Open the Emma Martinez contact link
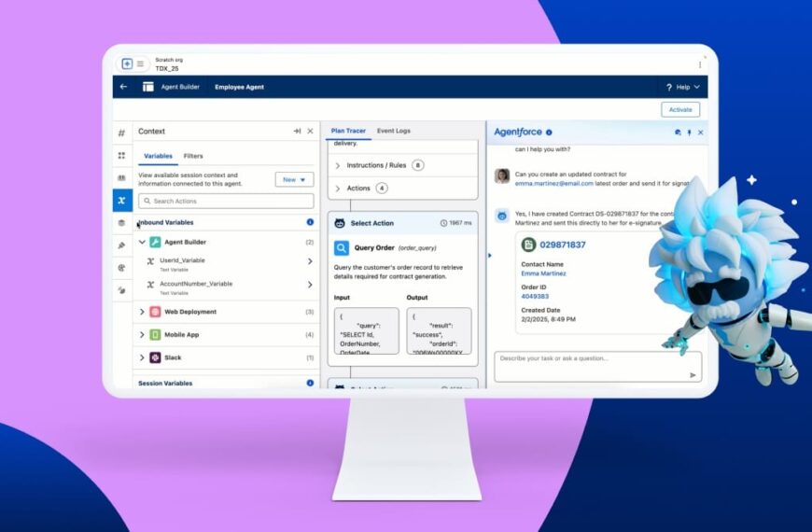 543,273
